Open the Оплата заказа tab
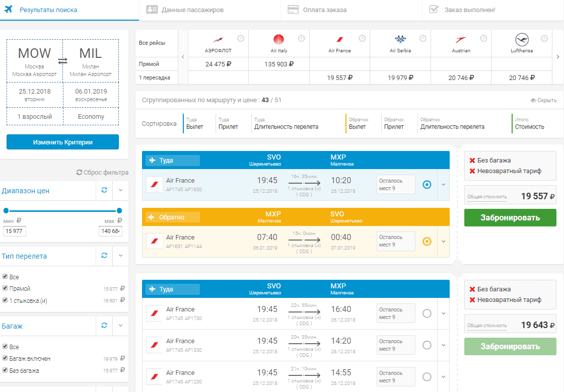 click(351, 10)
